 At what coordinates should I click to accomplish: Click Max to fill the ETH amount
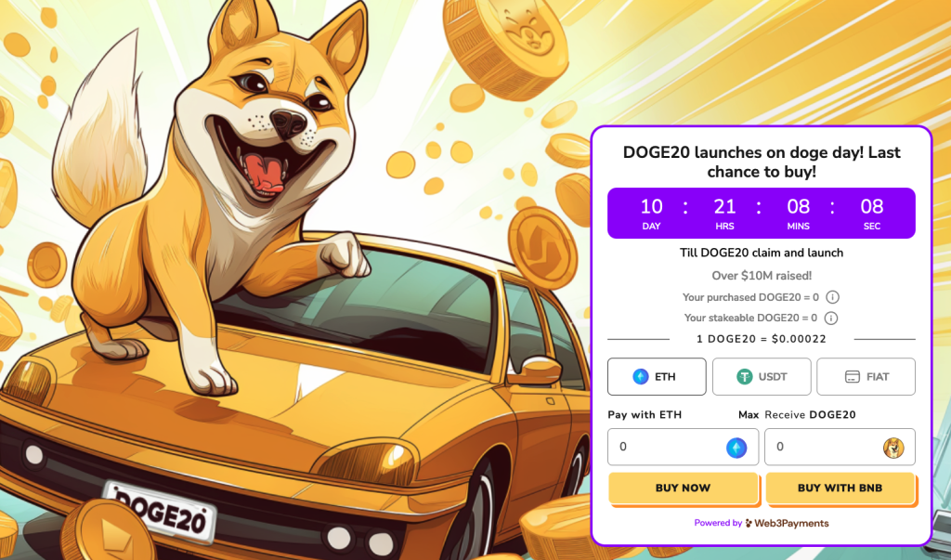coord(749,415)
